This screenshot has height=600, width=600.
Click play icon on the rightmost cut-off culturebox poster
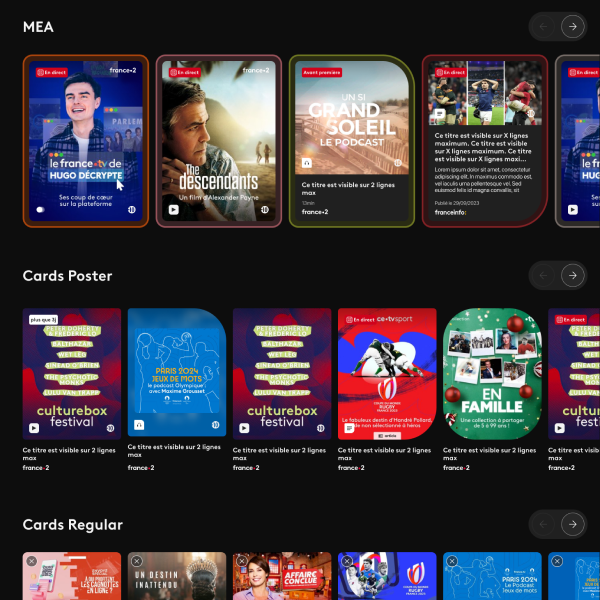point(559,428)
